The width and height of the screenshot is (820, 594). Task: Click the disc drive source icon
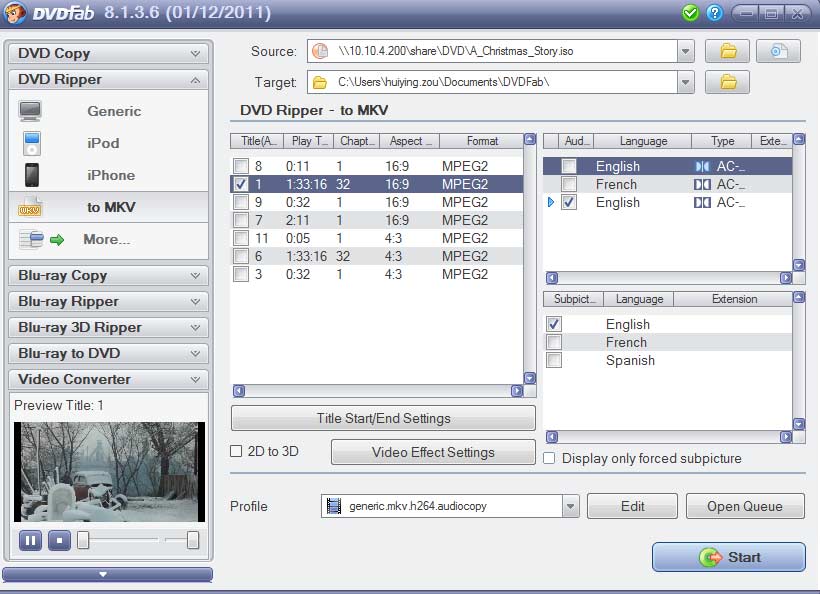[778, 51]
